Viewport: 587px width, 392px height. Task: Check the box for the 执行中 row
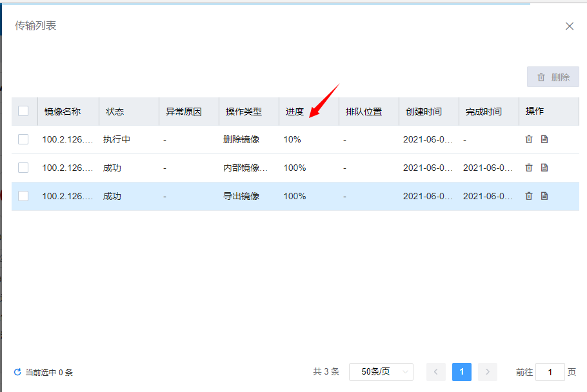(23, 139)
